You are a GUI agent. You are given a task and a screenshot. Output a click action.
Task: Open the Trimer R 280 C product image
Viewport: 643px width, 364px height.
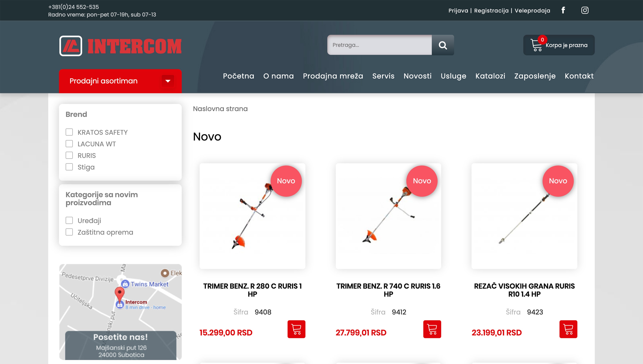coord(252,216)
